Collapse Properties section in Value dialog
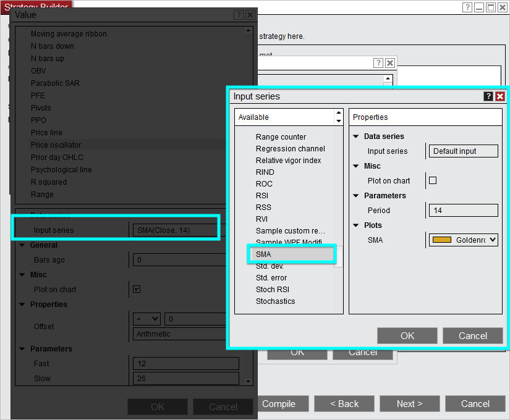This screenshot has width=510, height=420. [x=22, y=304]
